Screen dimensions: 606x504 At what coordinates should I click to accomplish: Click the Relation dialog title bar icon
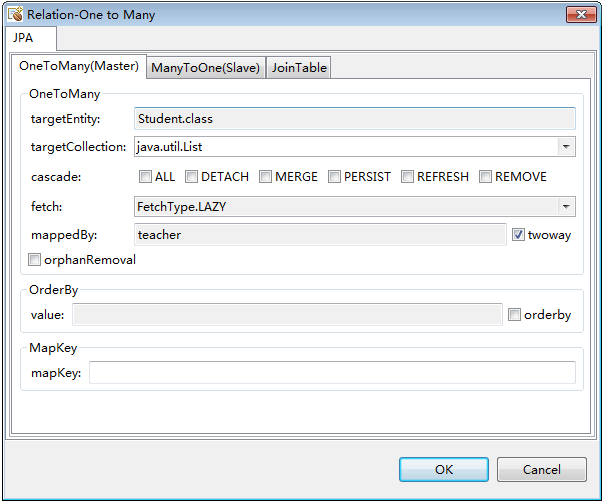click(15, 15)
